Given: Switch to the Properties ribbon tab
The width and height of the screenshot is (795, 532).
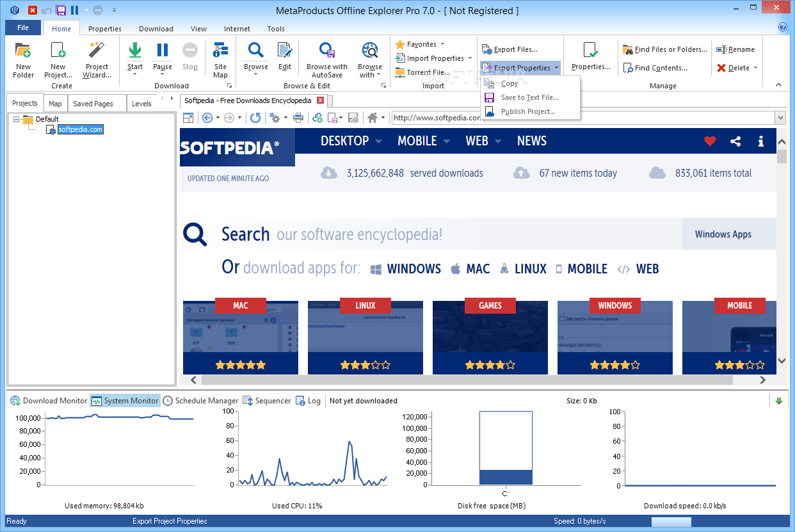Looking at the screenshot, I should (x=105, y=29).
